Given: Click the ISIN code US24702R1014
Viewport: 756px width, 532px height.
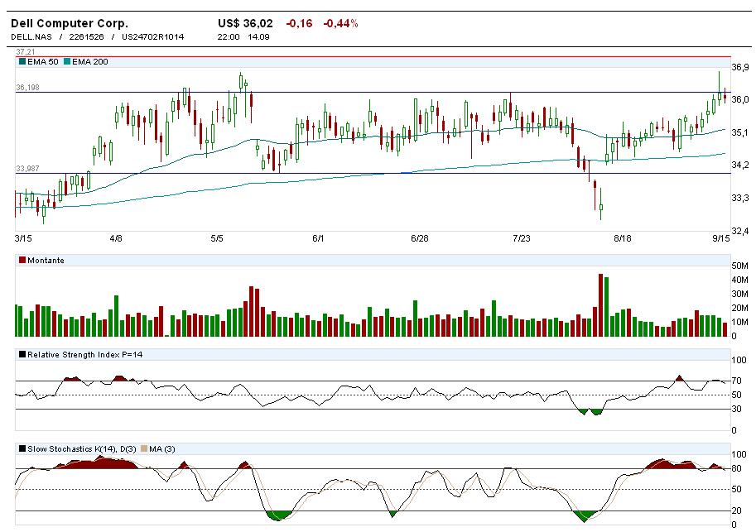Looking at the screenshot, I should coord(153,36).
